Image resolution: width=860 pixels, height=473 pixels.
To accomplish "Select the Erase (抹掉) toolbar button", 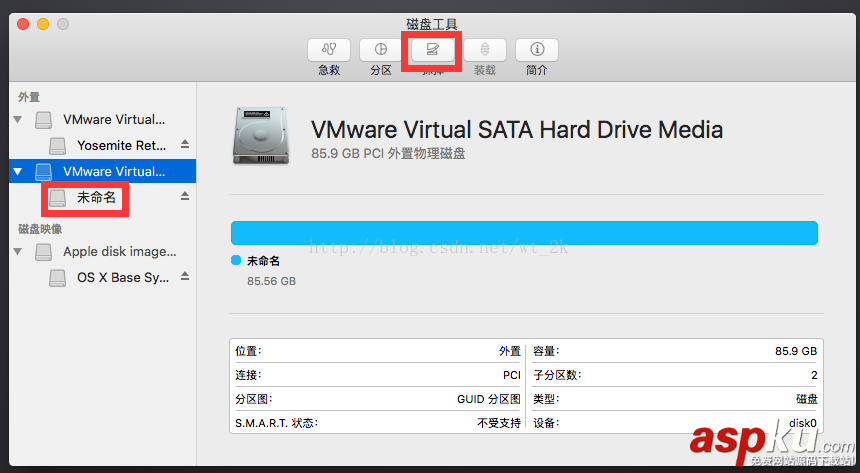I will pos(432,49).
